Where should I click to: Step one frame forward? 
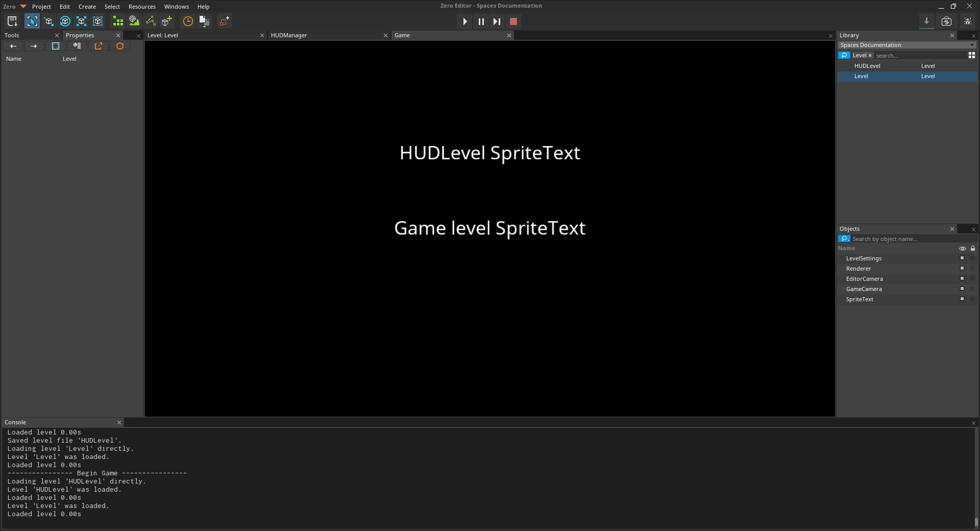click(x=497, y=21)
